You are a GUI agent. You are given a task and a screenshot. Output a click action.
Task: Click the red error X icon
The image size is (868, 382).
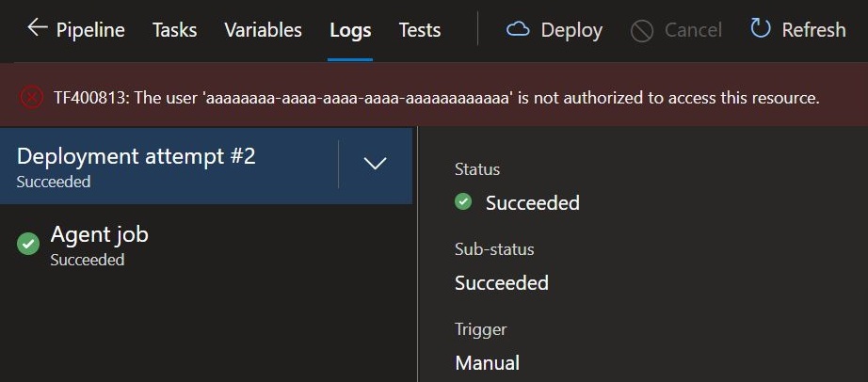click(32, 98)
